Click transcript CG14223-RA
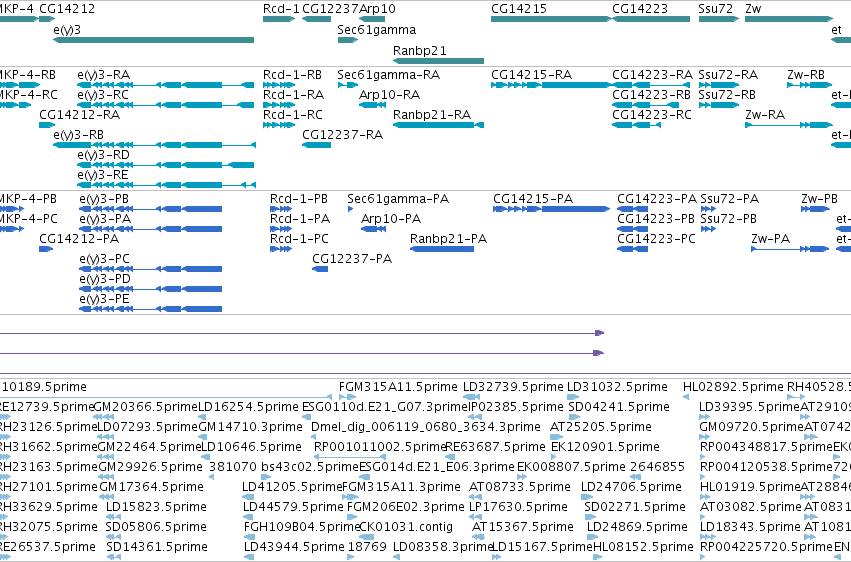Screen dimensions: 851x562 [x=651, y=85]
